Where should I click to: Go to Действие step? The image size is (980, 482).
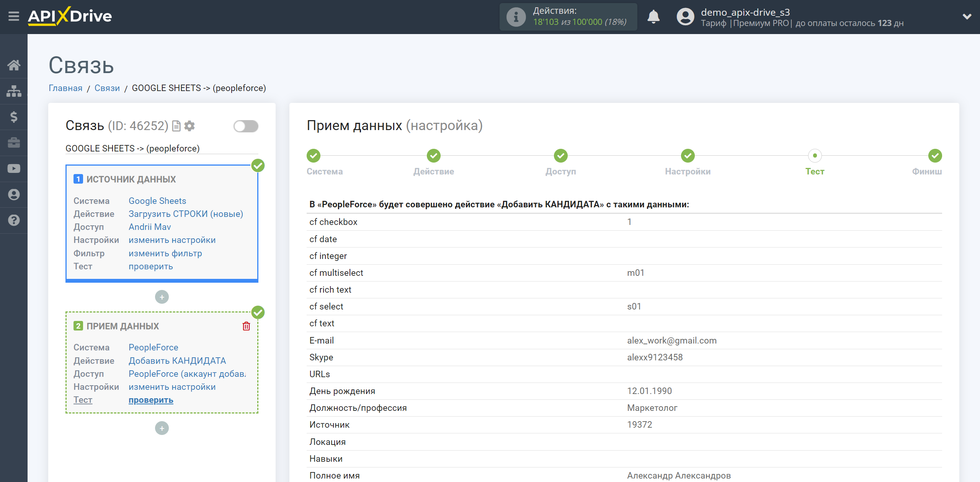point(434,156)
